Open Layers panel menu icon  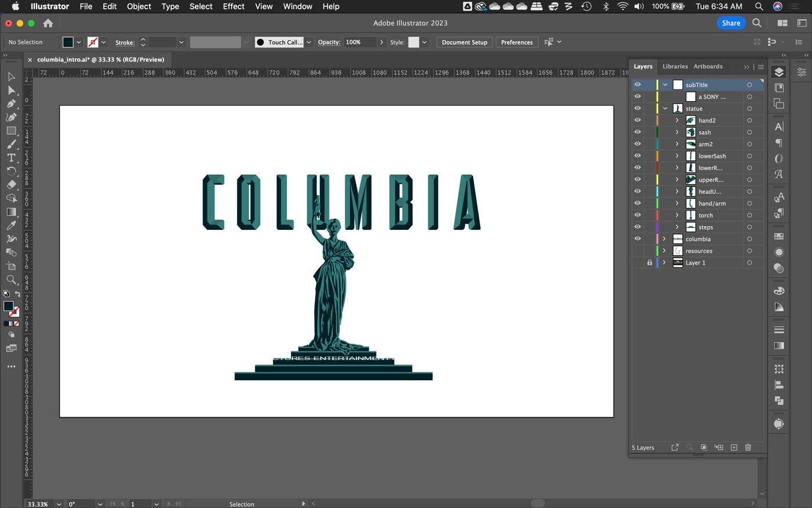760,67
